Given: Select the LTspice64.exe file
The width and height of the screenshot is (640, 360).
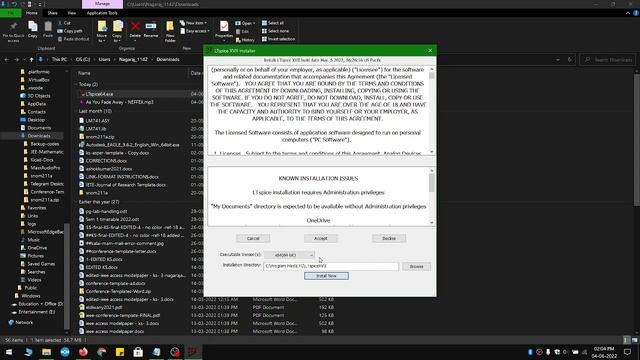Looking at the screenshot, I should [x=100, y=94].
